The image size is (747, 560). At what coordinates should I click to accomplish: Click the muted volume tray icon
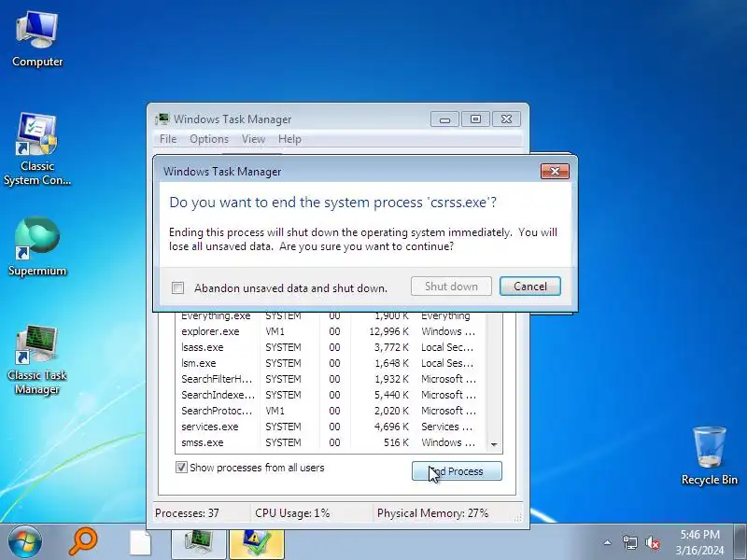[652, 542]
